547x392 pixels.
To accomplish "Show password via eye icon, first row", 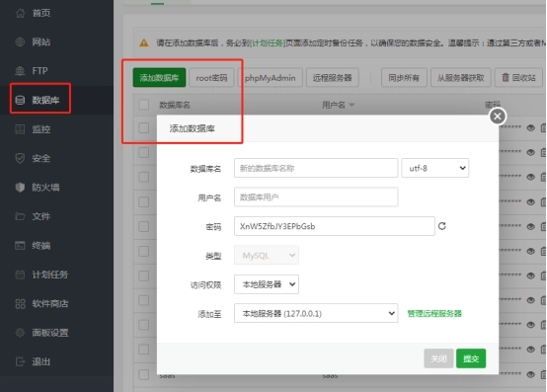I will 530,128.
